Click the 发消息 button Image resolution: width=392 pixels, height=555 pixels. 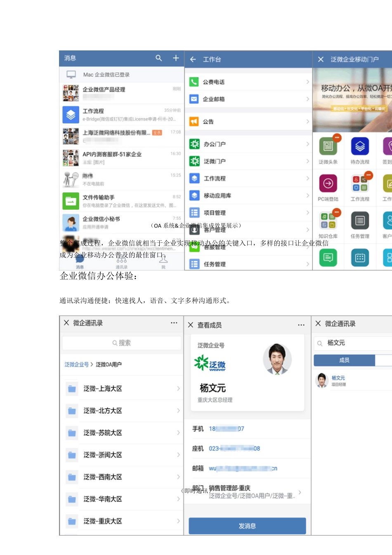point(247,526)
